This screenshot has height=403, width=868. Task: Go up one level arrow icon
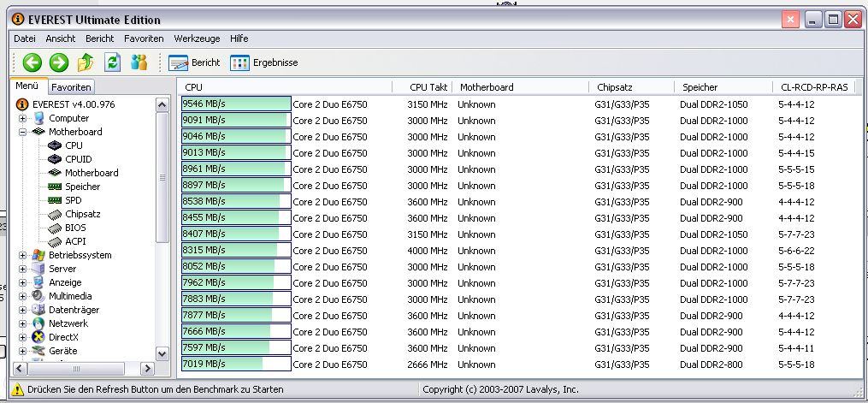[x=86, y=62]
